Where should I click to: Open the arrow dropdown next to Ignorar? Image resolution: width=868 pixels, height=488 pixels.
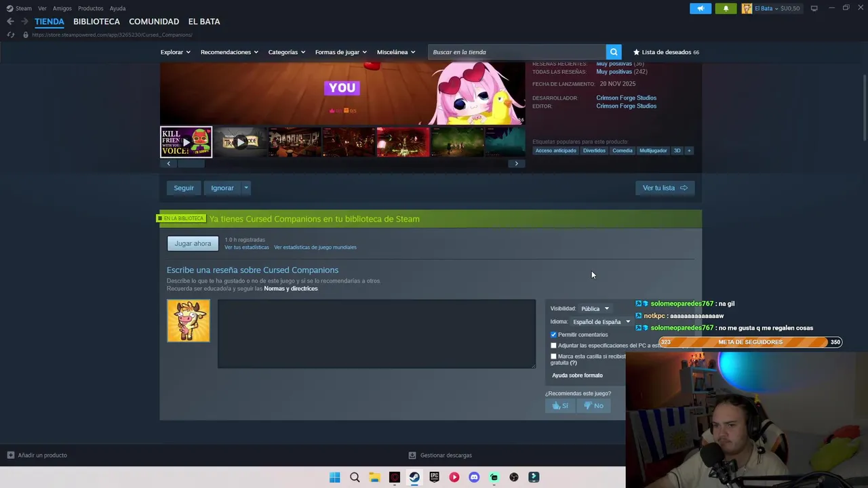tap(246, 188)
